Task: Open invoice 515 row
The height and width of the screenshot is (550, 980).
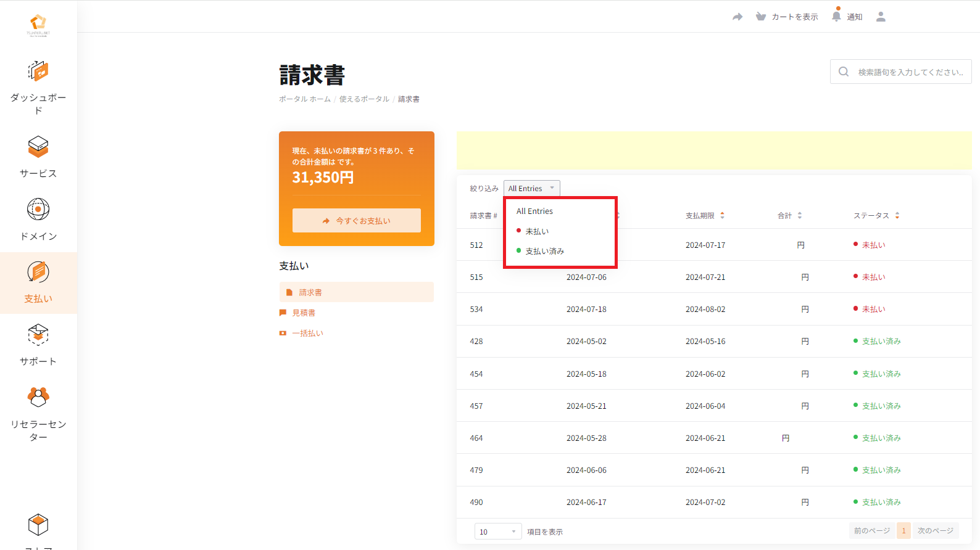Action: [714, 277]
